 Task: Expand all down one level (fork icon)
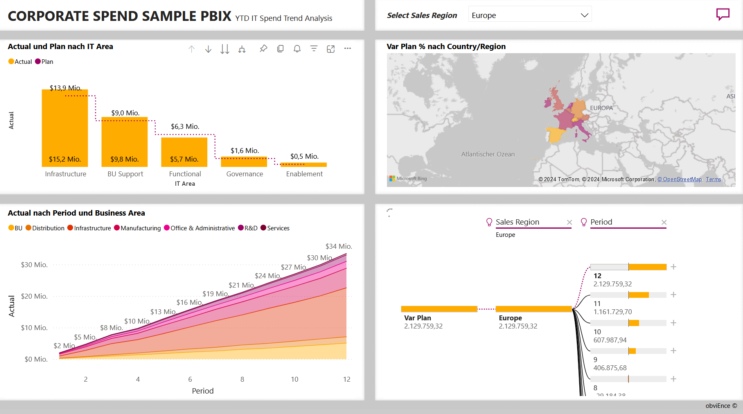[x=242, y=49]
